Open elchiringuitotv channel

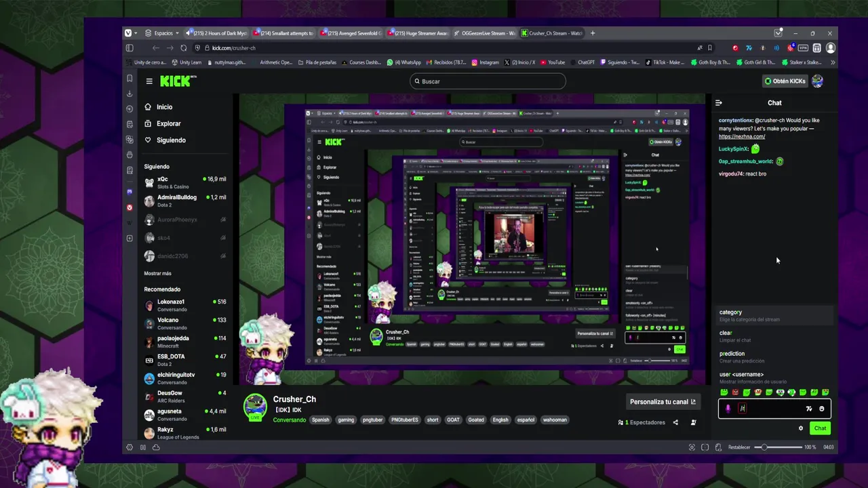pyautogui.click(x=185, y=378)
